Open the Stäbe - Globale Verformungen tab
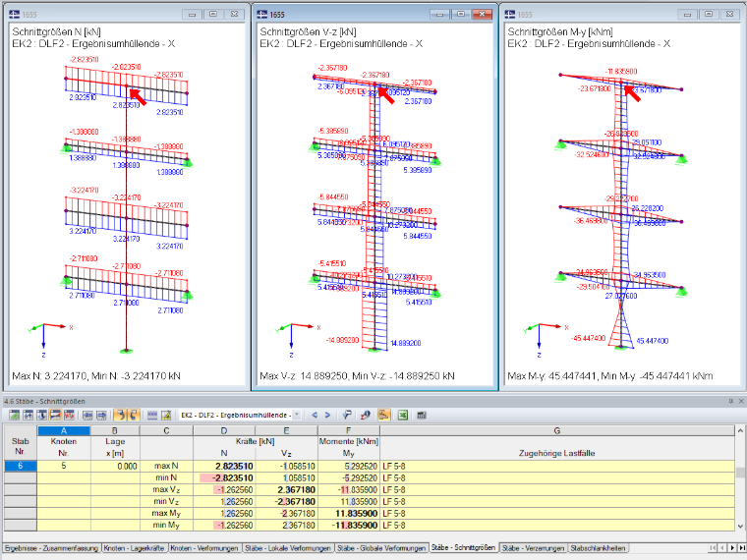Image resolution: width=747 pixels, height=560 pixels. click(x=381, y=548)
